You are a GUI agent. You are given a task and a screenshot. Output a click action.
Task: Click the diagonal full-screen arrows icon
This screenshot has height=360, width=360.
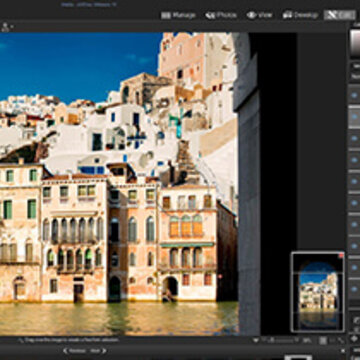[x=340, y=340]
